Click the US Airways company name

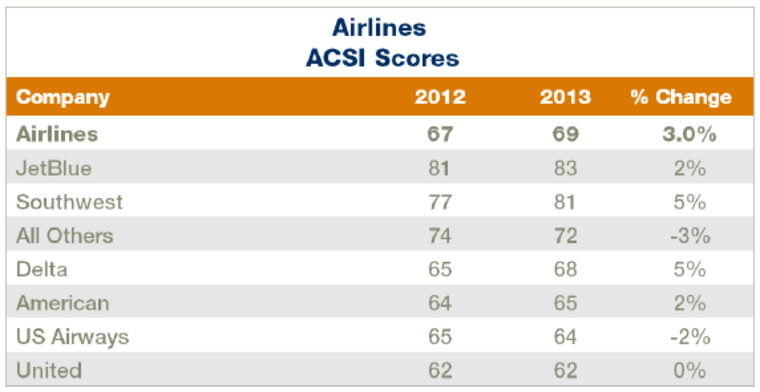coord(73,337)
